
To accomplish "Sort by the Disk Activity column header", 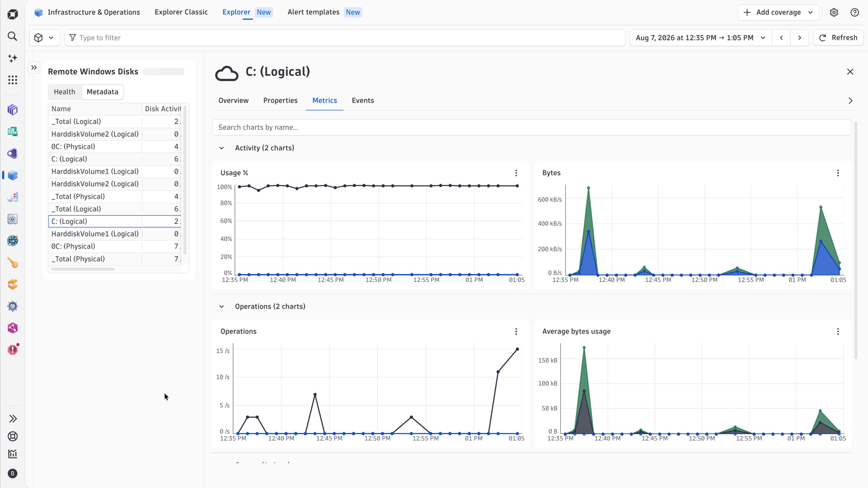I will click(163, 109).
